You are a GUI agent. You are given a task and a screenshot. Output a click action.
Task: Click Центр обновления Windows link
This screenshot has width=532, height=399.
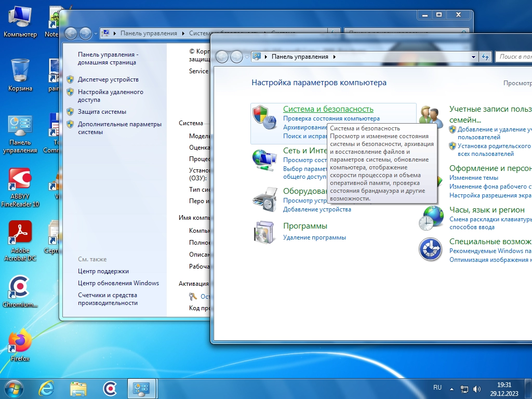click(118, 283)
